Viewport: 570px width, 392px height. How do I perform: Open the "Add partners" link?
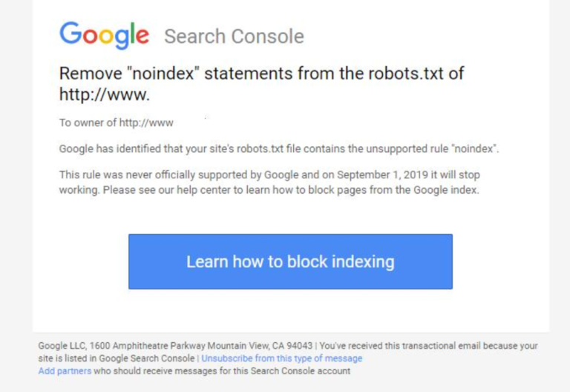point(65,370)
